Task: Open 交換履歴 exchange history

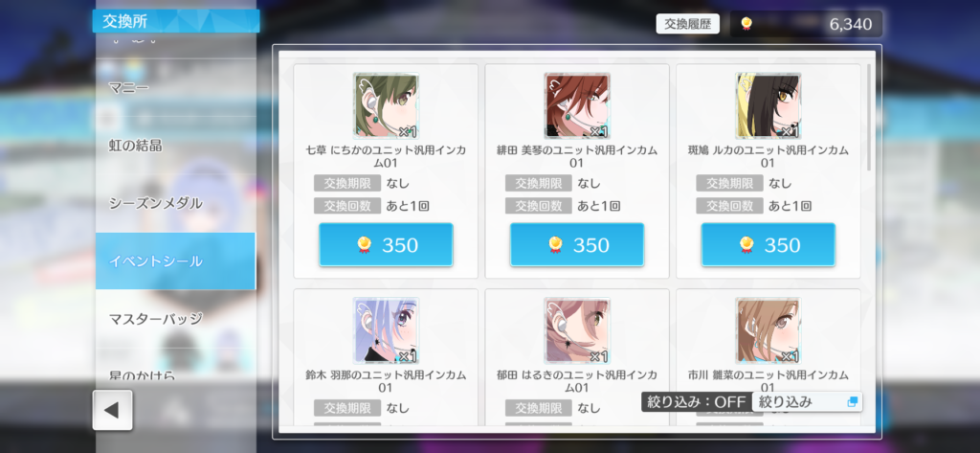Action: tap(687, 24)
